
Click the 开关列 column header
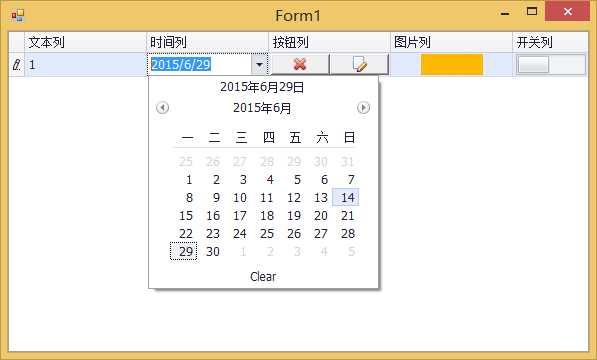(x=550, y=42)
